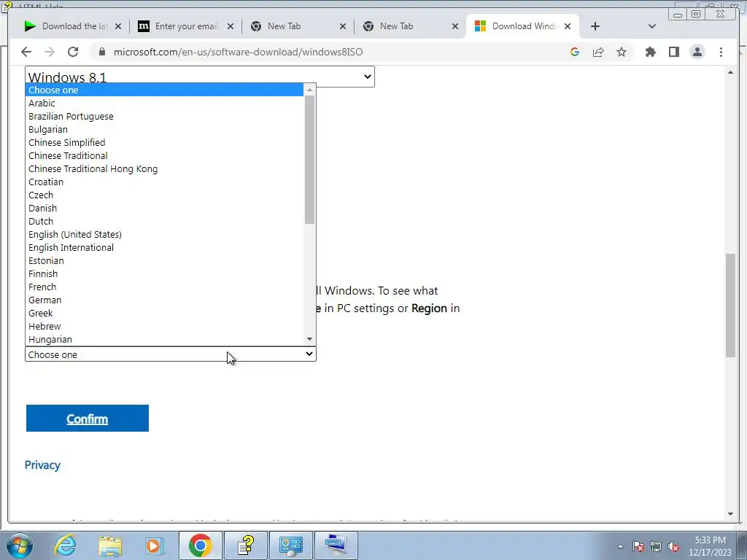Select English International
747x560 pixels.
[x=164, y=248]
